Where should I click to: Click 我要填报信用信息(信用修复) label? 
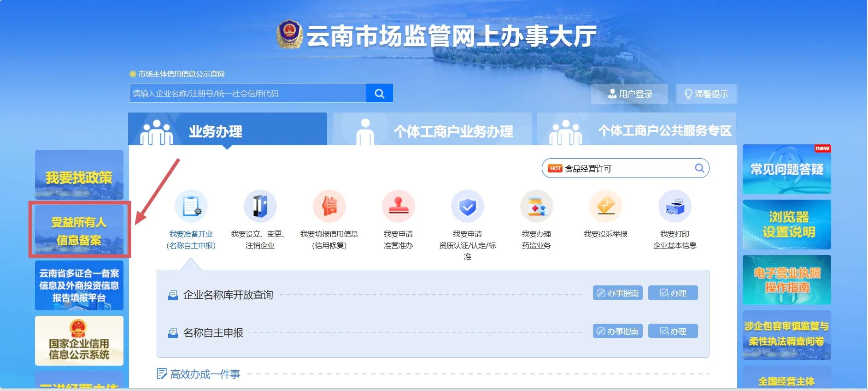329,240
